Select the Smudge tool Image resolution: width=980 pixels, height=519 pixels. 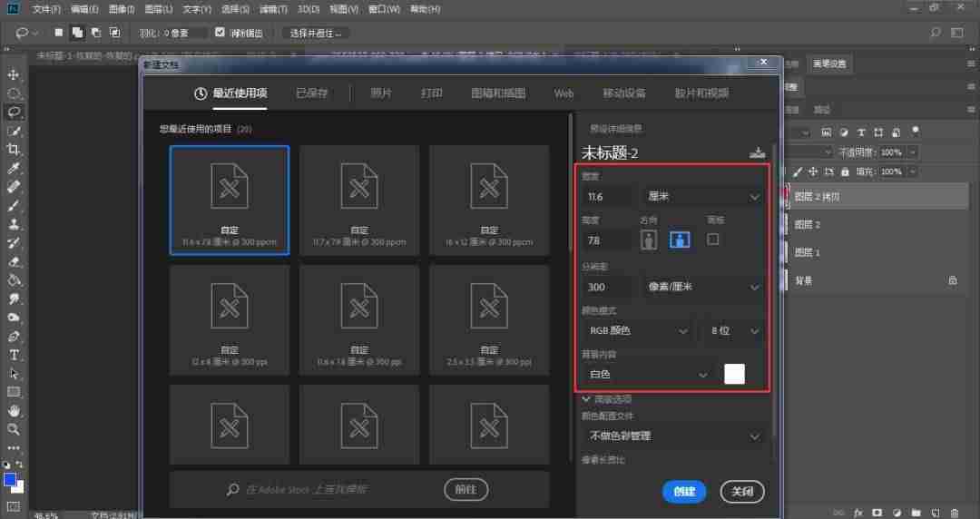(13, 299)
